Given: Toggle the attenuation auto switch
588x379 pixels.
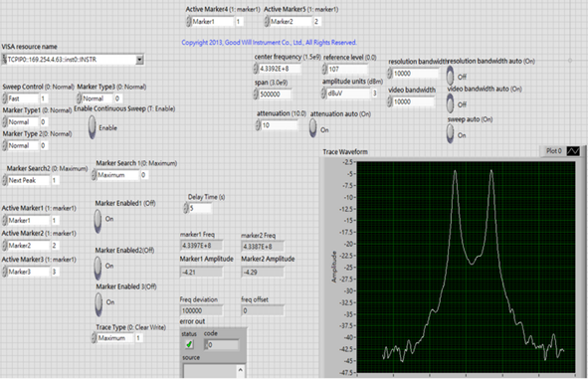Looking at the screenshot, I should 313,129.
